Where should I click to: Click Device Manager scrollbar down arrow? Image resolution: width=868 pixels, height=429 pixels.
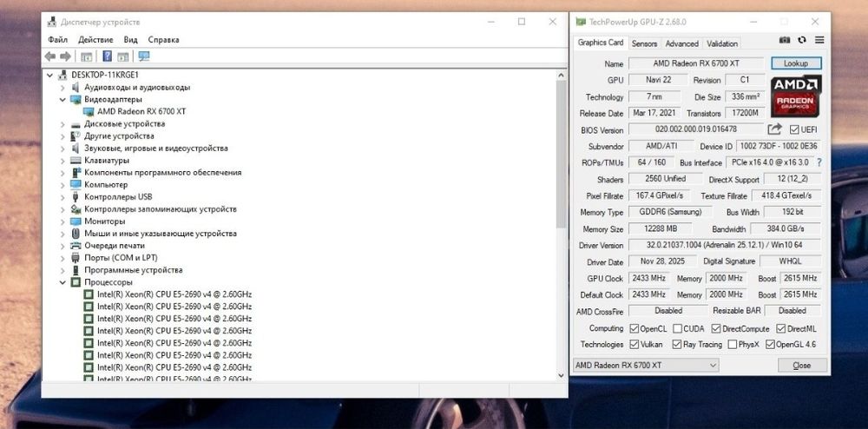[x=562, y=375]
